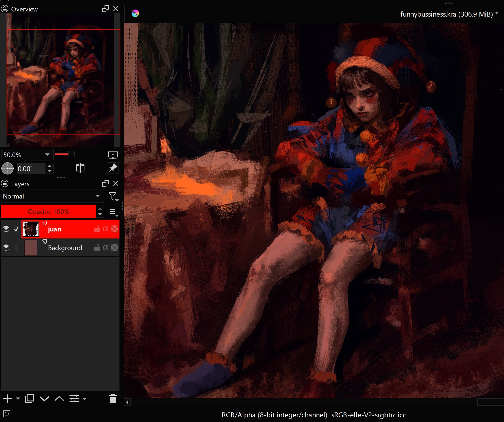Duplicate the selected layer
Image resolution: width=504 pixels, height=422 pixels.
click(x=29, y=399)
